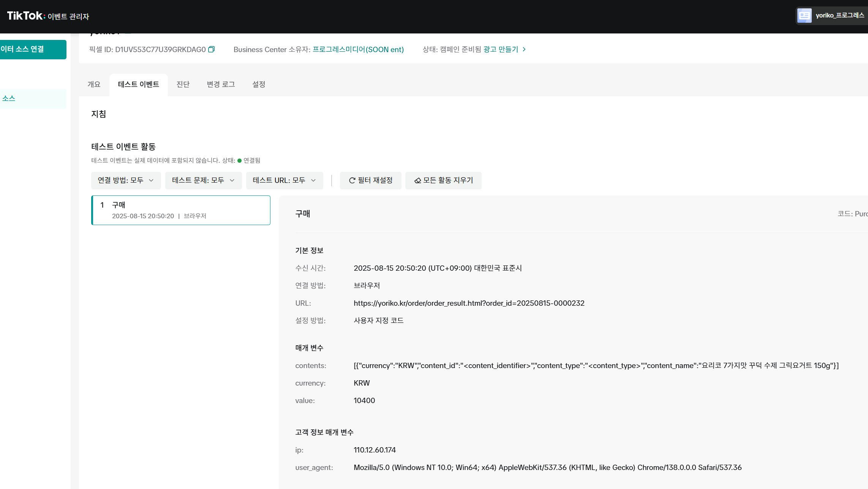Viewport: 868px width, 489px height.
Task: Go to the 변경 로그 tab
Action: [221, 84]
